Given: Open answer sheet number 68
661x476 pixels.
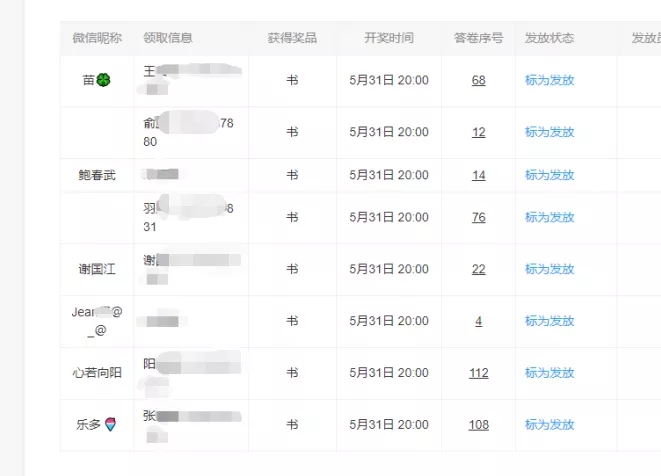Looking at the screenshot, I should (478, 80).
